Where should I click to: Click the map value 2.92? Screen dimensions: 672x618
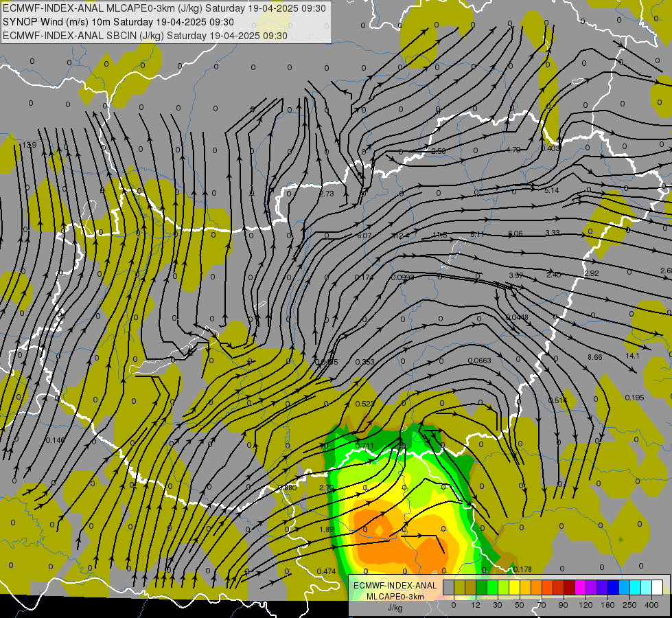(592, 273)
